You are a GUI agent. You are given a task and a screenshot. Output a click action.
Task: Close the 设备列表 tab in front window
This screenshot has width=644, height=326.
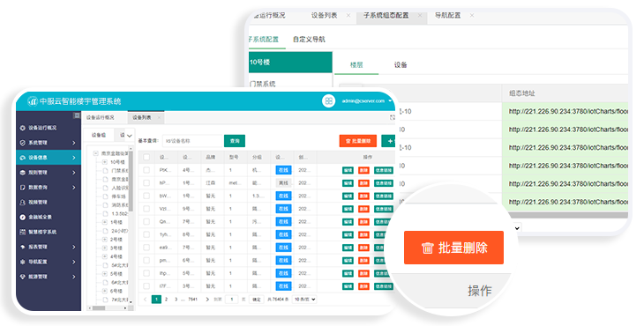159,118
